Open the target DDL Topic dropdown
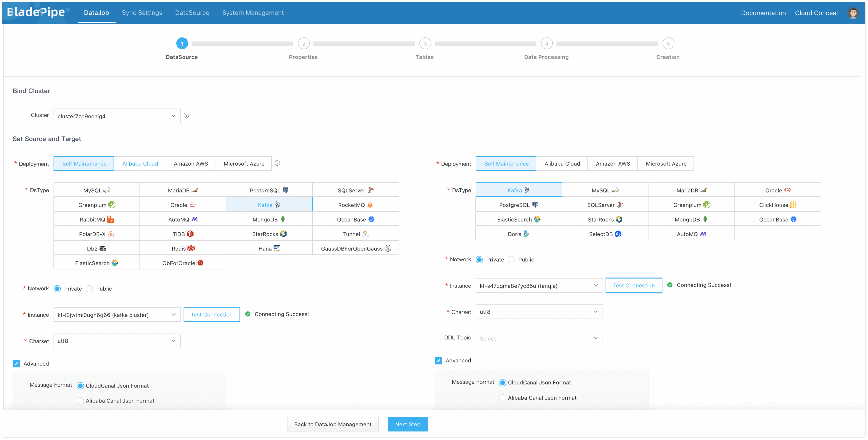868x440 pixels. (539, 338)
